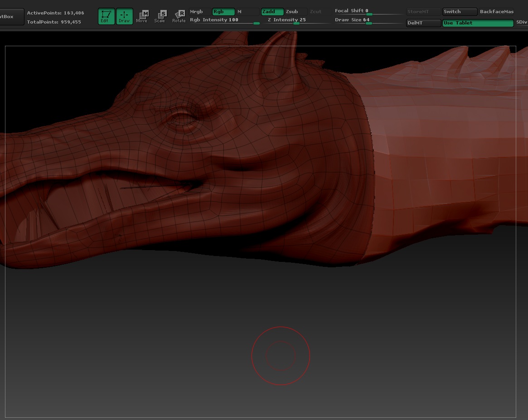528x420 pixels.
Task: Select the Draw mode icon
Action: pyautogui.click(x=124, y=16)
